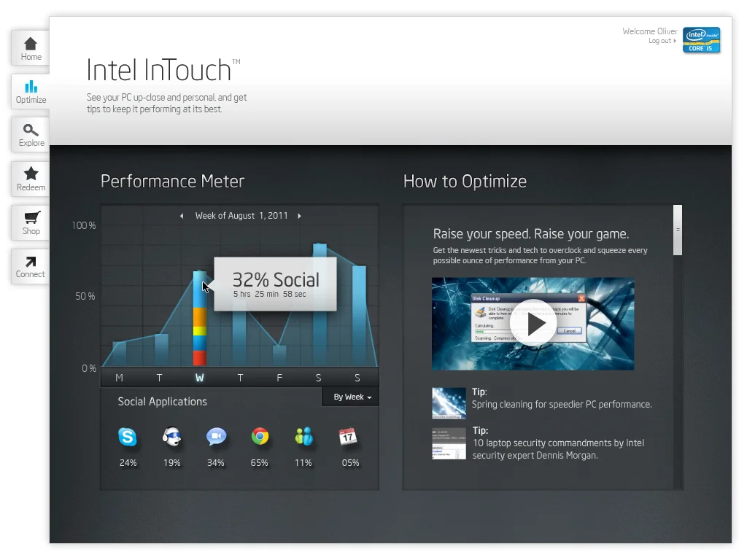Open the spring cleaning tip thumbnail

coord(449,403)
